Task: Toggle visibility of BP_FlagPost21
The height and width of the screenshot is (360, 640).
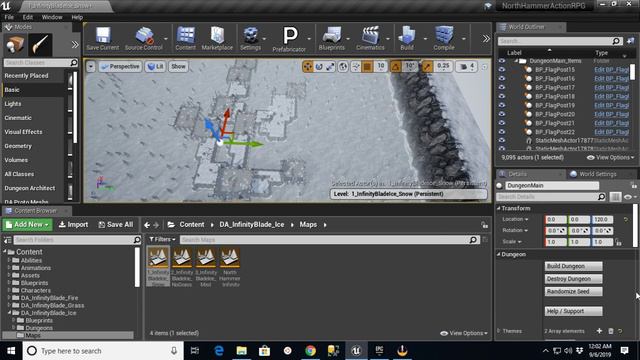Action: tap(502, 123)
